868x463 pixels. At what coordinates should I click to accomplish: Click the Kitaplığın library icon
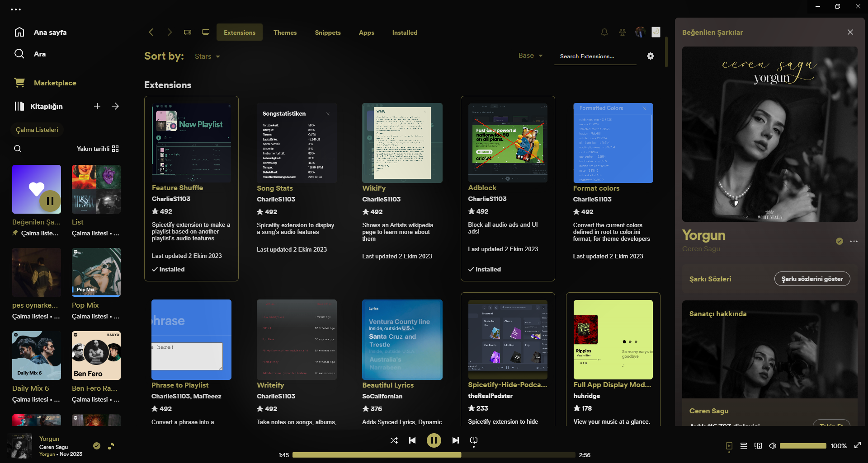[x=19, y=106]
